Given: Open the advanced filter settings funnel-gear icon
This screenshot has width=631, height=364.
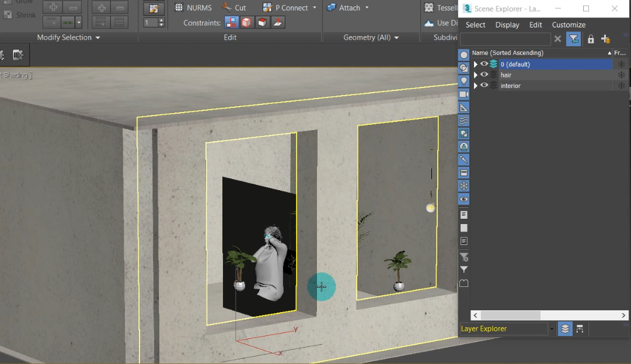Looking at the screenshot, I should tap(463, 257).
